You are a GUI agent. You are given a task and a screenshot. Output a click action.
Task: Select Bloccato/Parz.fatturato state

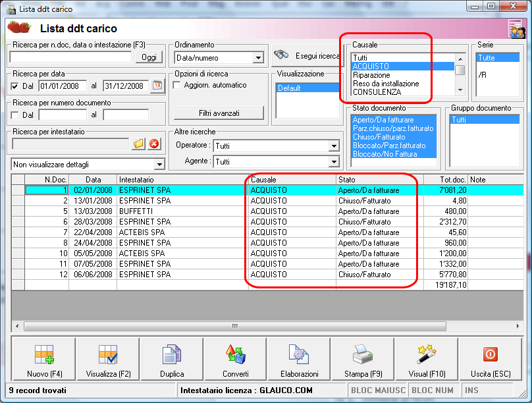click(394, 145)
